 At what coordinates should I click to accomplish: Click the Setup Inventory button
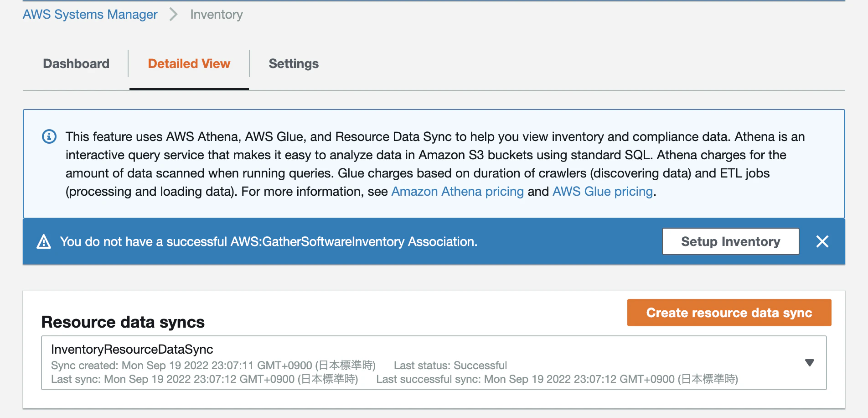point(730,241)
